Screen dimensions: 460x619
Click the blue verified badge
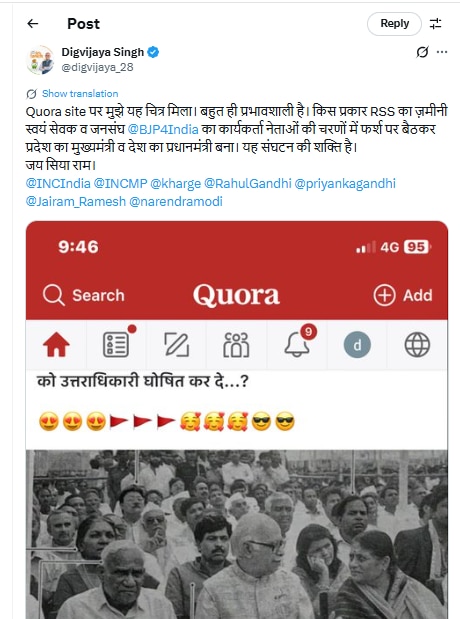(153, 52)
